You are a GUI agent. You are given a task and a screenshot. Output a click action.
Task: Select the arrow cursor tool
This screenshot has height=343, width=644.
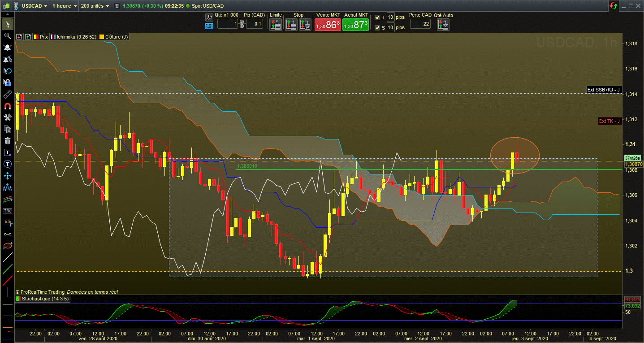[x=7, y=24]
